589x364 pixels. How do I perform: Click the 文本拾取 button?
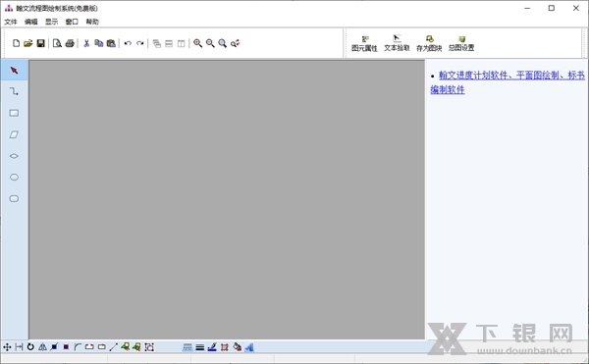pyautogui.click(x=397, y=43)
